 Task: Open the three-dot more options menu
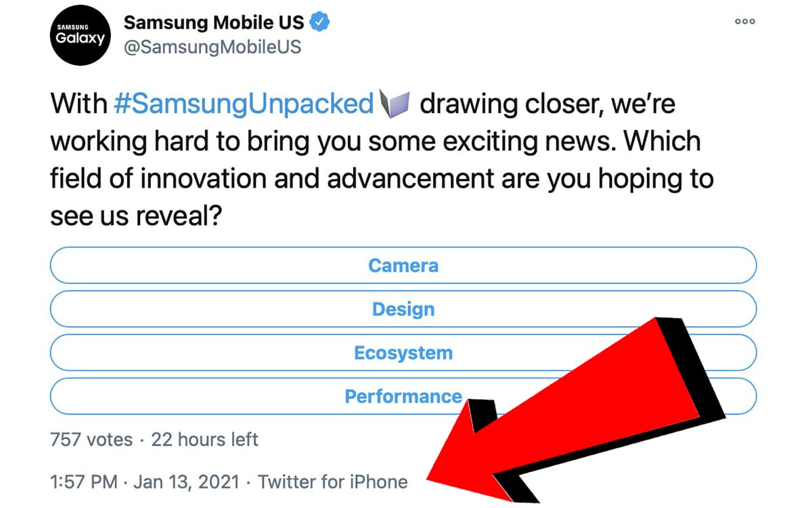[744, 21]
